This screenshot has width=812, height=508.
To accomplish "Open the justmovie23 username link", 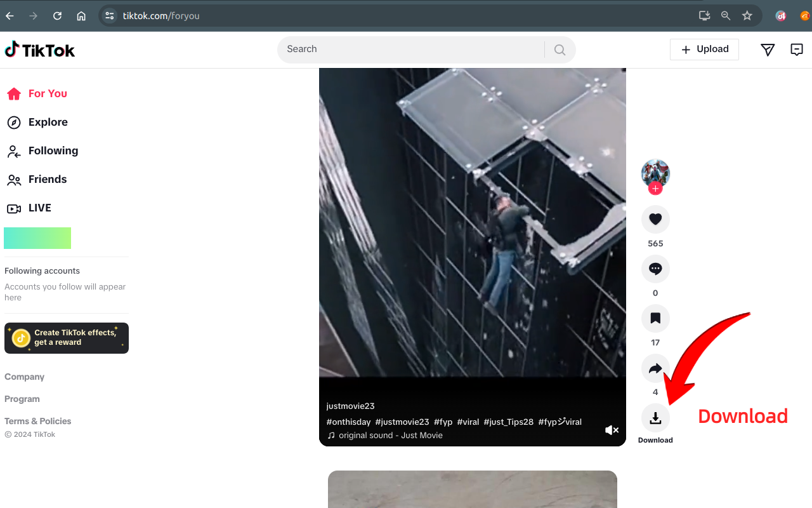I will [x=350, y=406].
